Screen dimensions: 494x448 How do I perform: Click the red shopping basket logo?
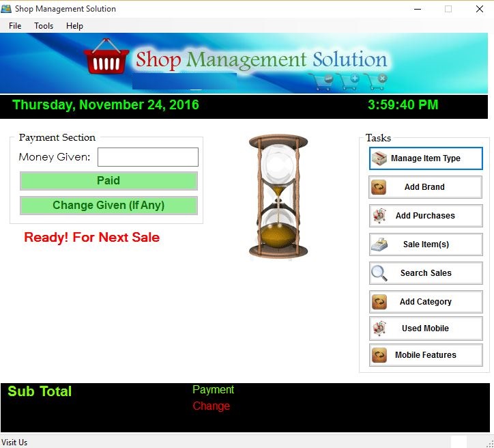click(106, 57)
